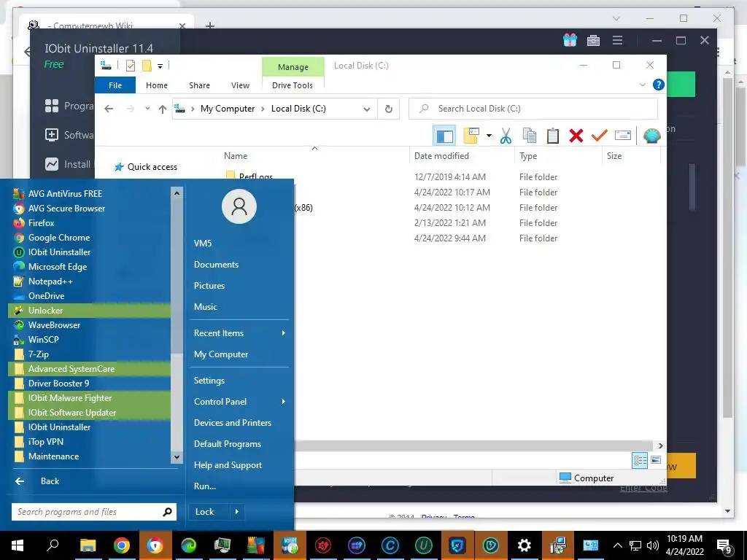This screenshot has height=560, width=747.
Task: Click the red X Delete icon
Action: point(576,136)
